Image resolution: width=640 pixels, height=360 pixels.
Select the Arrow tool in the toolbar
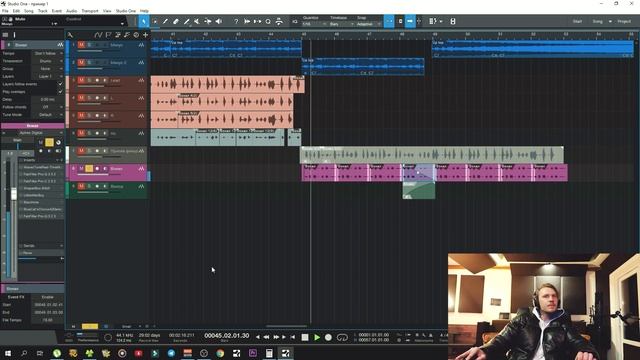coord(144,22)
